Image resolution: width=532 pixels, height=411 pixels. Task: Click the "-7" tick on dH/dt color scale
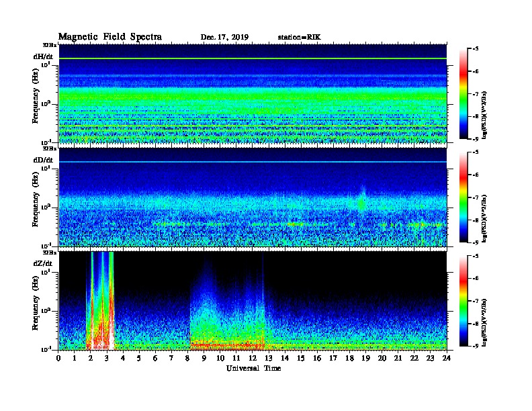(476, 94)
